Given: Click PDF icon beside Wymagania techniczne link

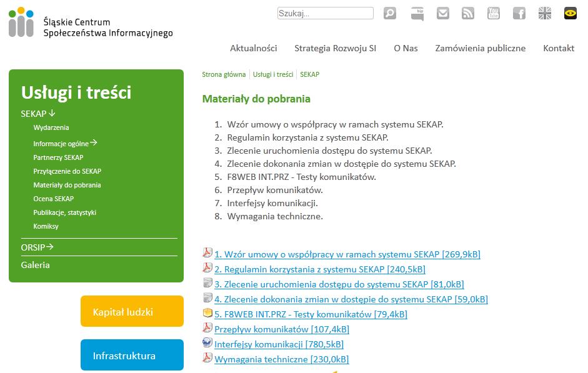Looking at the screenshot, I should (207, 357).
